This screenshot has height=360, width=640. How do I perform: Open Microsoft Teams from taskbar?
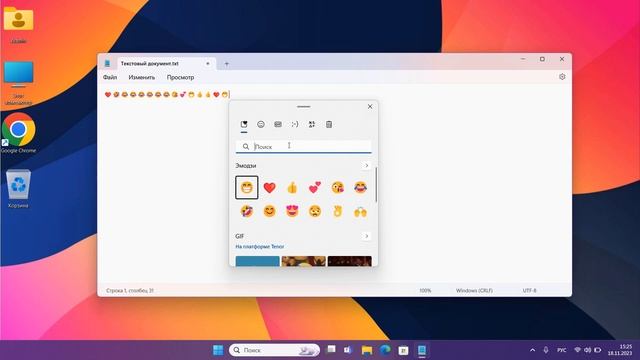pyautogui.click(x=348, y=350)
